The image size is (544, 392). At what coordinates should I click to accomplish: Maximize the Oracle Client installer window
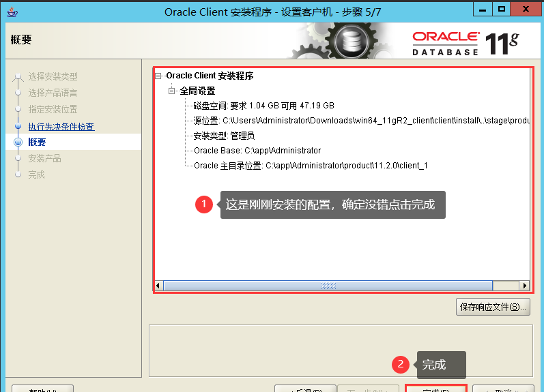(501, 10)
